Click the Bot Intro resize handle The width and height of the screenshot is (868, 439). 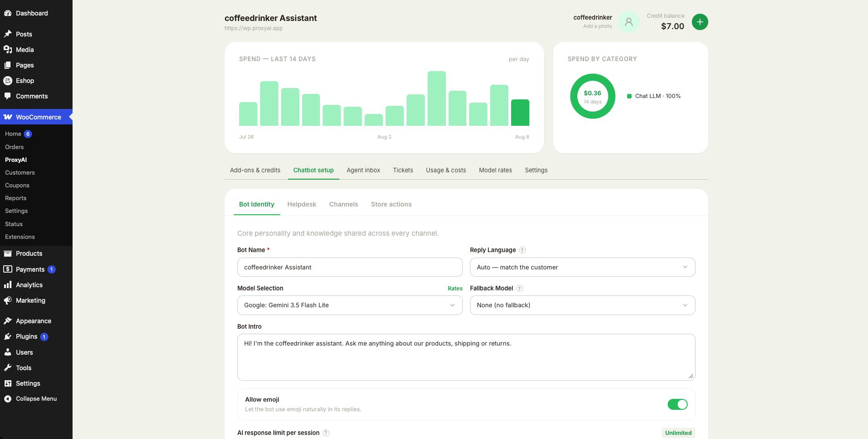[691, 376]
